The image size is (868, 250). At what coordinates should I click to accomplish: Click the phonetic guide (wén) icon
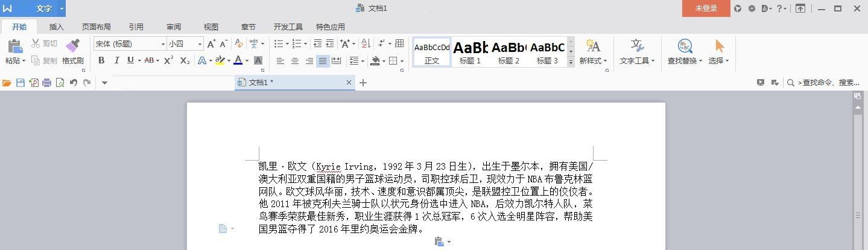[254, 43]
